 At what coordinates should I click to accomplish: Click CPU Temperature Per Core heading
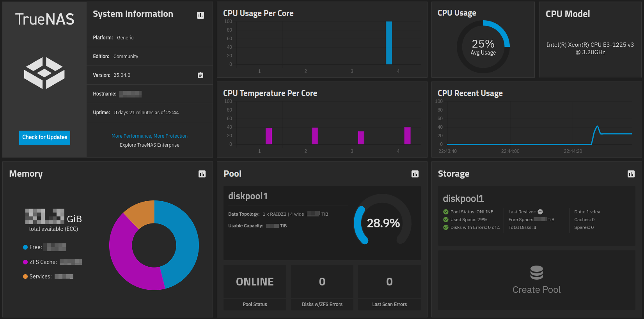270,93
